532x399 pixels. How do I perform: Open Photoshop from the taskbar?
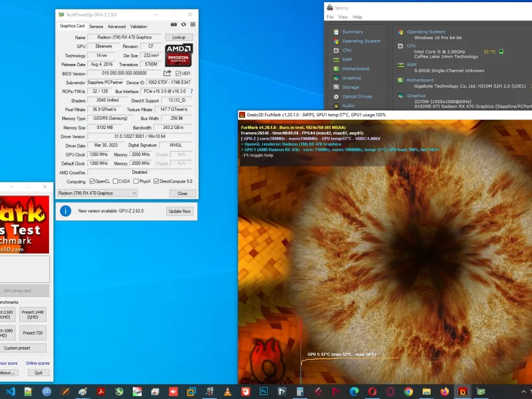pyautogui.click(x=264, y=391)
